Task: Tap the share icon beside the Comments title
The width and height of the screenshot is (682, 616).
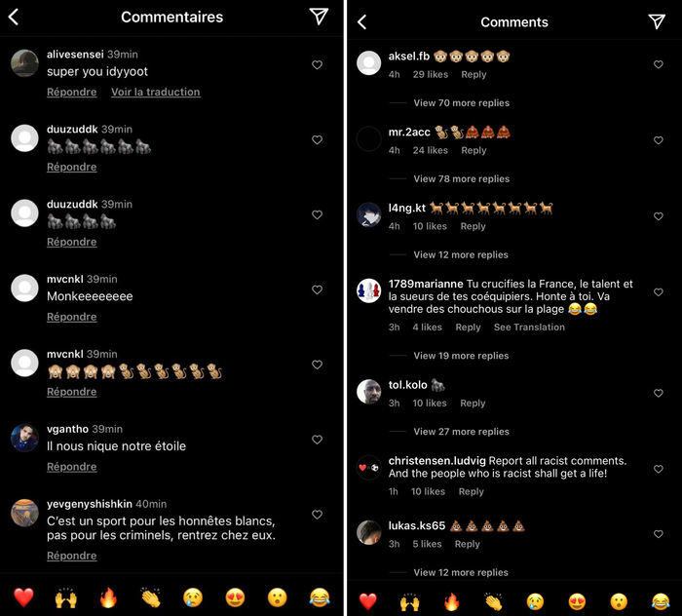Action: coord(657,21)
